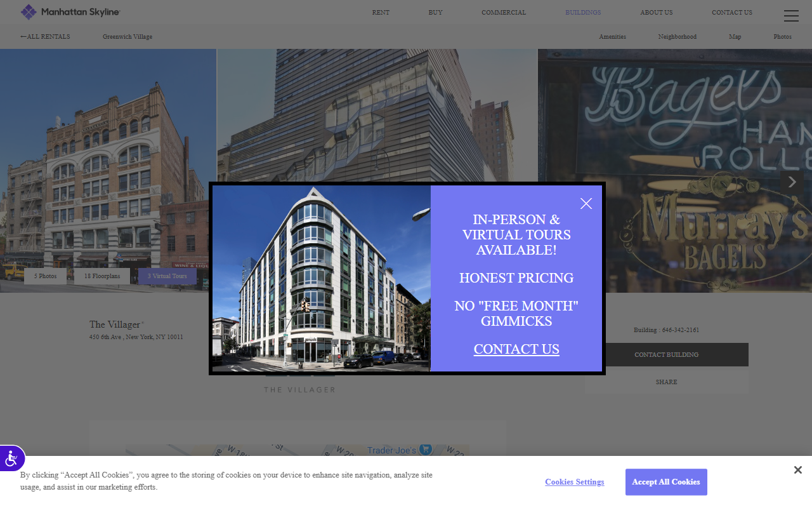
Task: Jump to Neighborhood section
Action: click(677, 37)
